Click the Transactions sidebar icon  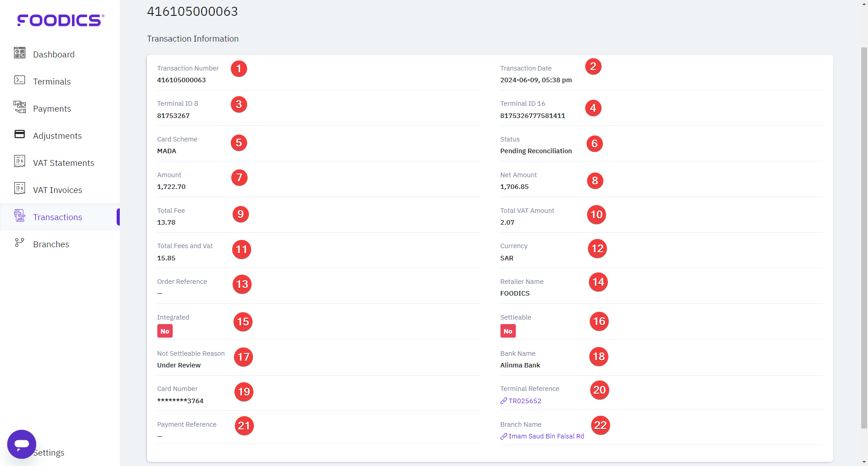point(19,216)
